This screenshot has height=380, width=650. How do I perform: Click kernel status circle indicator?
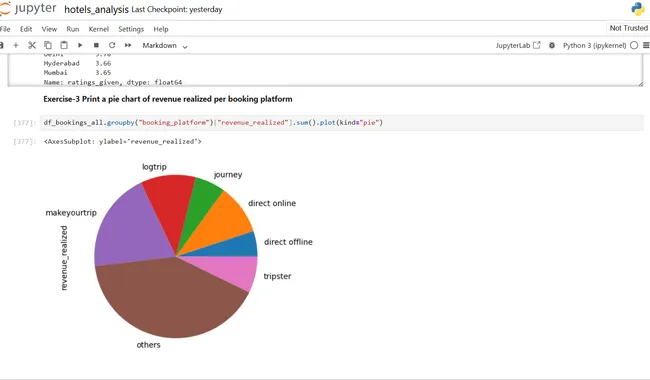click(634, 45)
